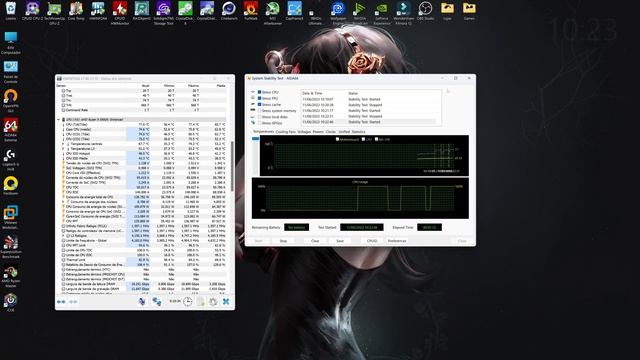This screenshot has height=360, width=640.
Task: Open the Wallpaper Engine desktop shortcut
Action: click(x=338, y=12)
